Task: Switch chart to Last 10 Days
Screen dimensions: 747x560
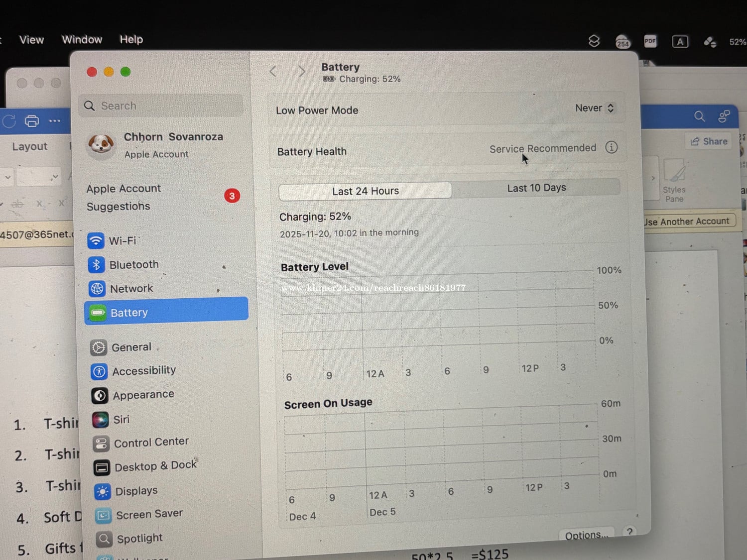Action: point(536,188)
